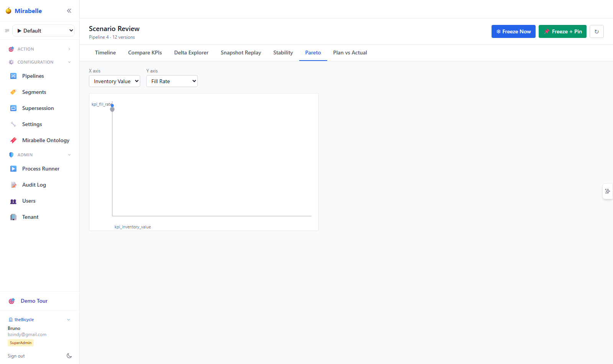
Task: Collapse the sidebar with double-chevron icon
Action: (x=69, y=11)
